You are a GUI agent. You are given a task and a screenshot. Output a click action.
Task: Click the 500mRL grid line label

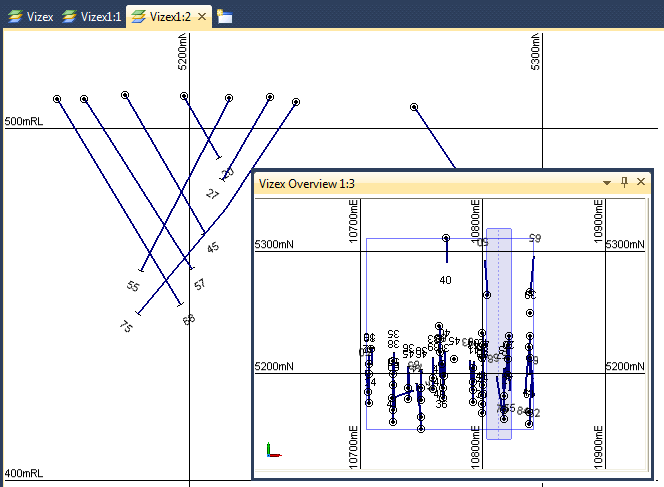point(25,121)
